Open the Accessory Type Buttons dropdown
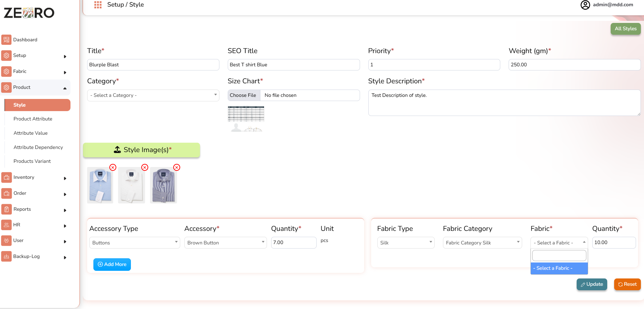 pyautogui.click(x=134, y=243)
